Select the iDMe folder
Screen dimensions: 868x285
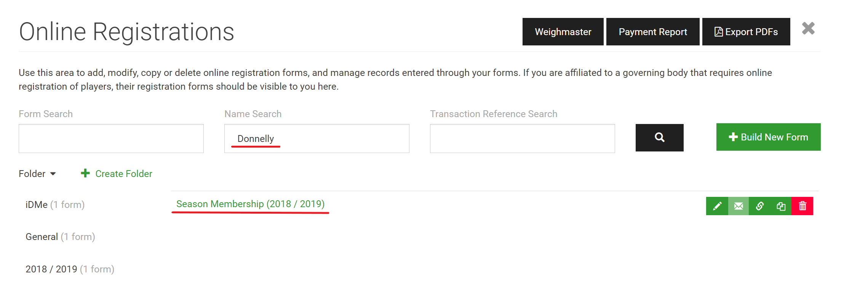55,205
